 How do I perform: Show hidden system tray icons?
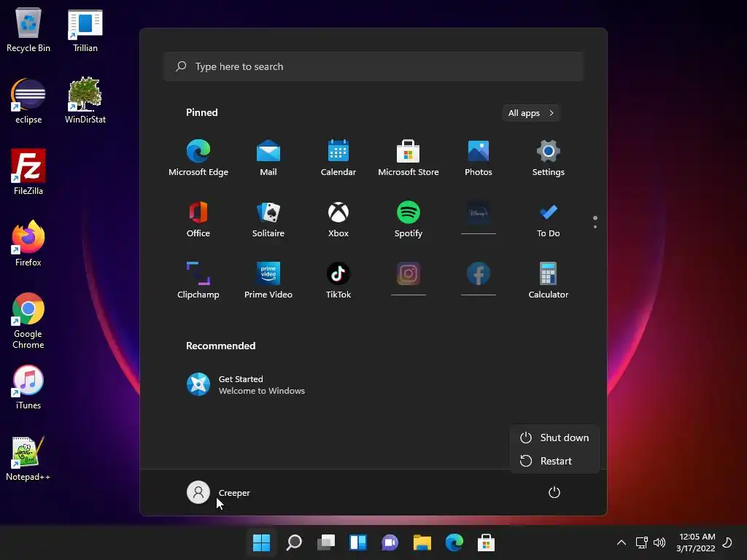[x=622, y=542]
